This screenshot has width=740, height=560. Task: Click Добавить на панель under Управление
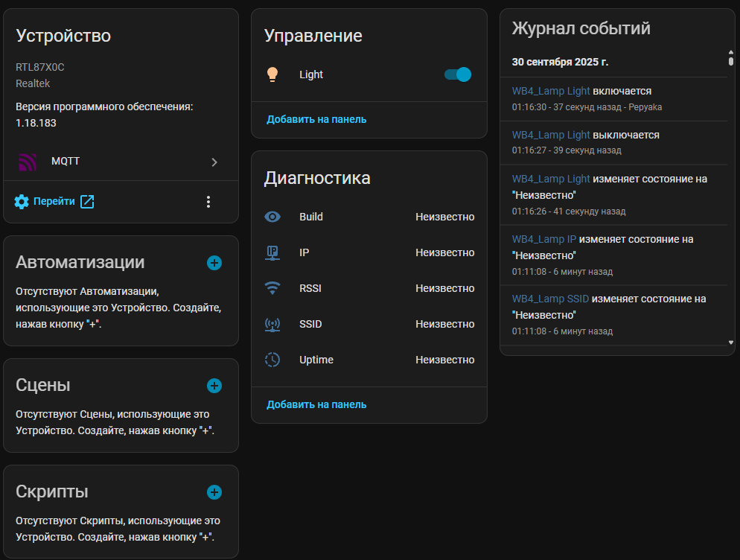316,119
